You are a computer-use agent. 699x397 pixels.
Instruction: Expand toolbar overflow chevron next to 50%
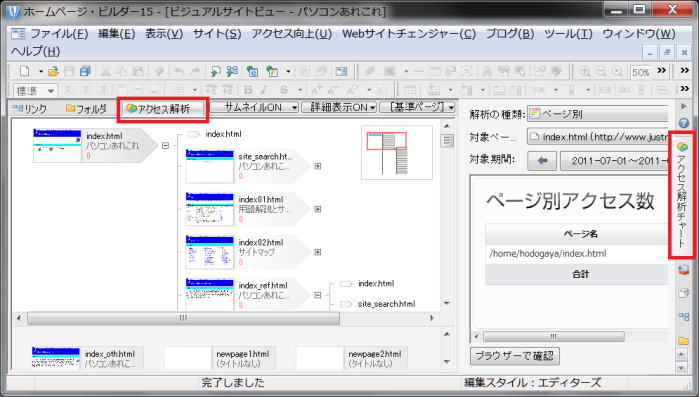coord(662,70)
